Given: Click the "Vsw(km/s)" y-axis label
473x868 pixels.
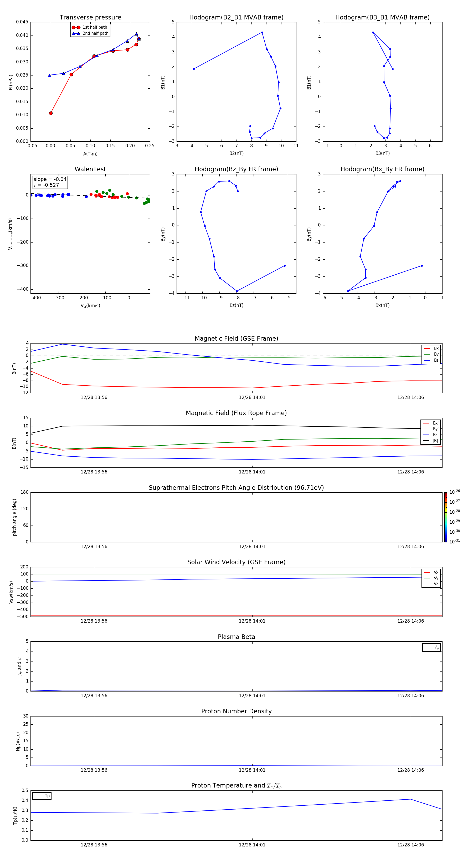Looking at the screenshot, I should pyautogui.click(x=11, y=592).
